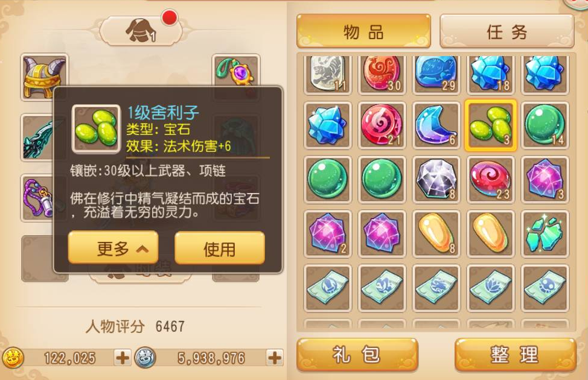This screenshot has height=380, width=588.
Task: Select the white tiger stone tablet item
Action: coord(327,74)
